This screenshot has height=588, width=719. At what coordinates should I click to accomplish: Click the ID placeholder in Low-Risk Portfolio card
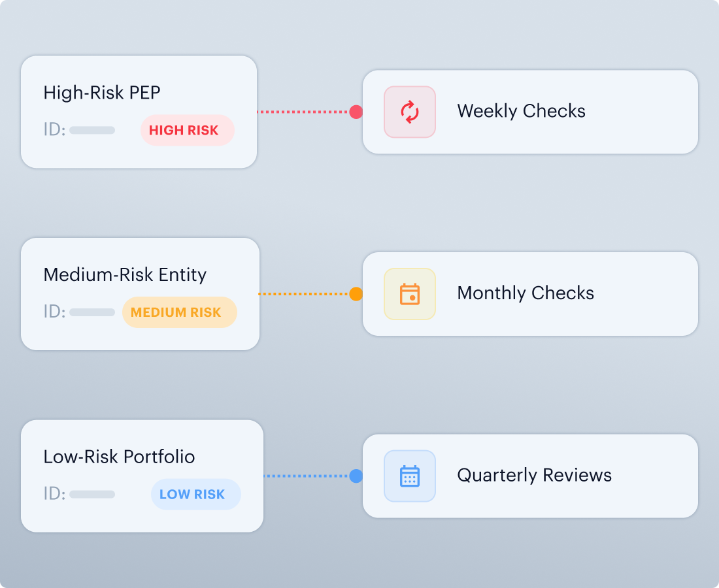point(92,494)
